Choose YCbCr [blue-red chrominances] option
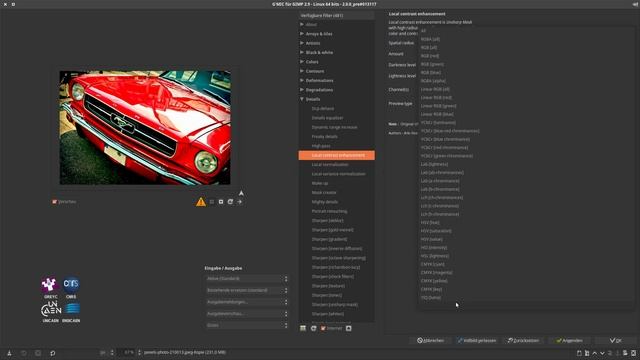 pyautogui.click(x=450, y=131)
